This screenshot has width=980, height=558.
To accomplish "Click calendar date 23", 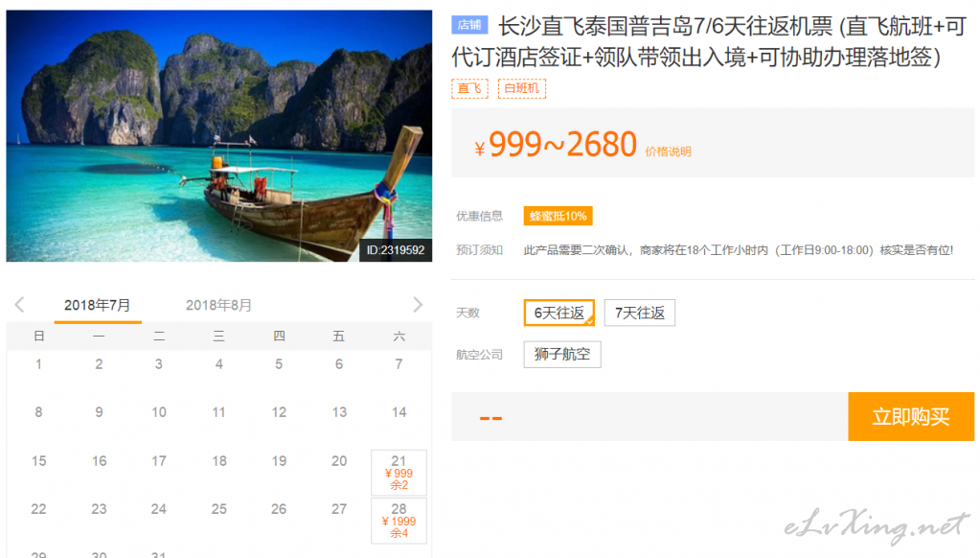I will [x=99, y=509].
